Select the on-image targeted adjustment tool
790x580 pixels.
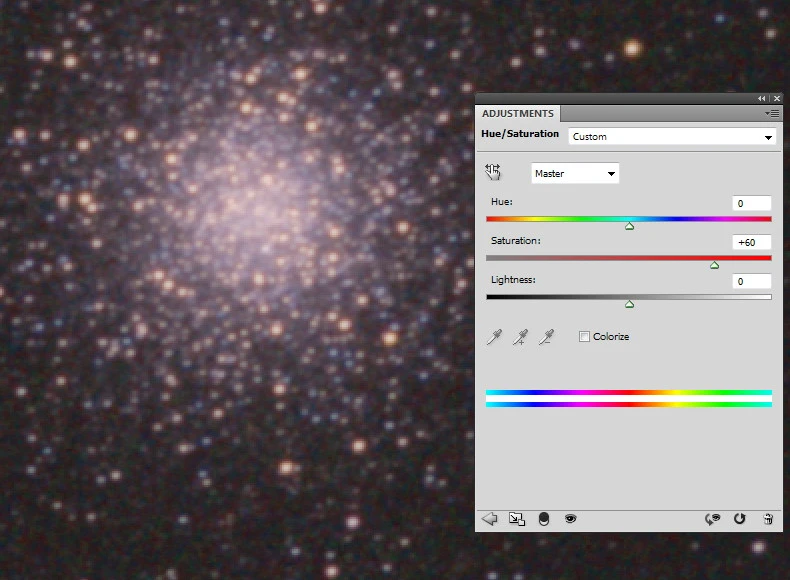pos(493,173)
